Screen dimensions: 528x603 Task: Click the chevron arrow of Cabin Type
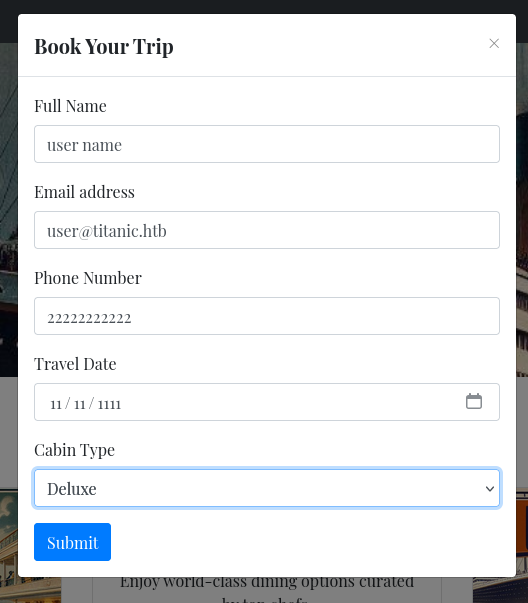[x=490, y=488]
